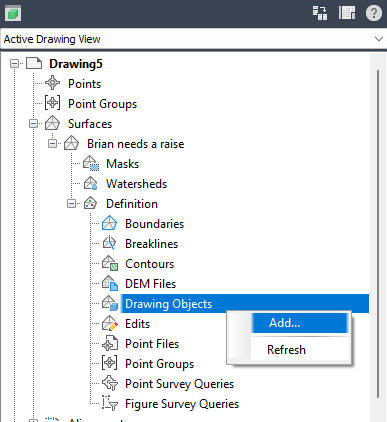Select the Drawing5 label
Viewport: 387px width, 422px height.
pyautogui.click(x=76, y=64)
